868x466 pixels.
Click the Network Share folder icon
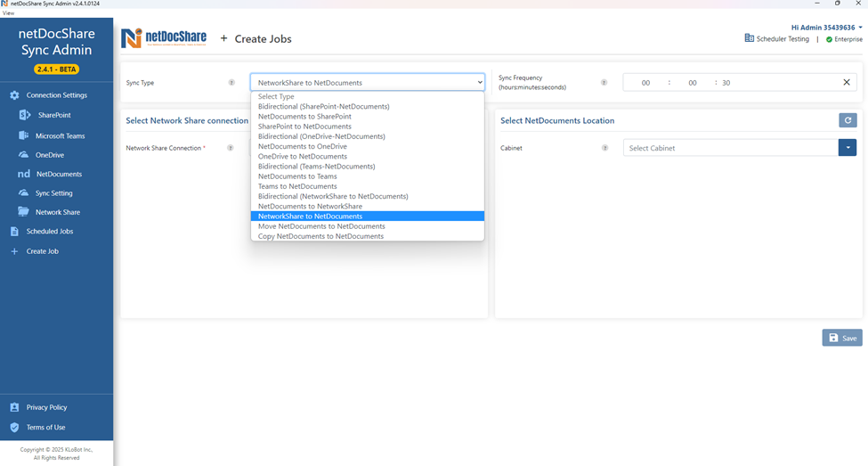[x=23, y=212]
